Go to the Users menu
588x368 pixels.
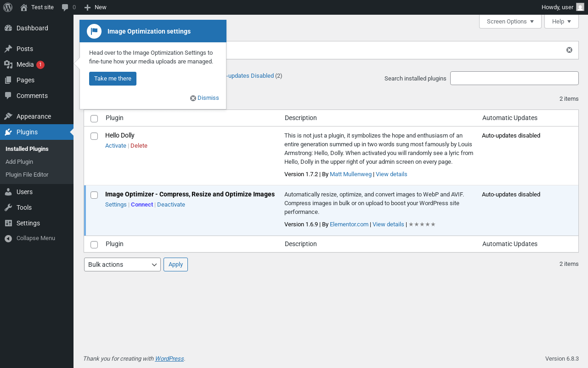click(x=24, y=192)
